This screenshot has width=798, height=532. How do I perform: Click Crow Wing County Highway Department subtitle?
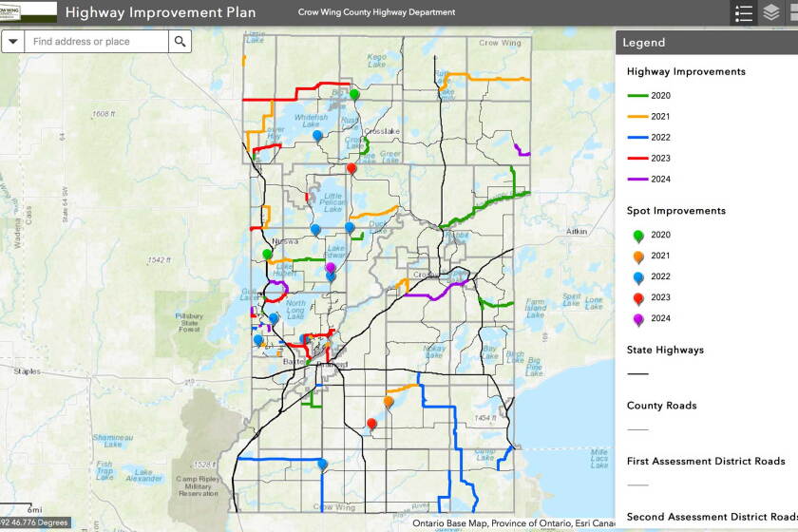click(376, 12)
